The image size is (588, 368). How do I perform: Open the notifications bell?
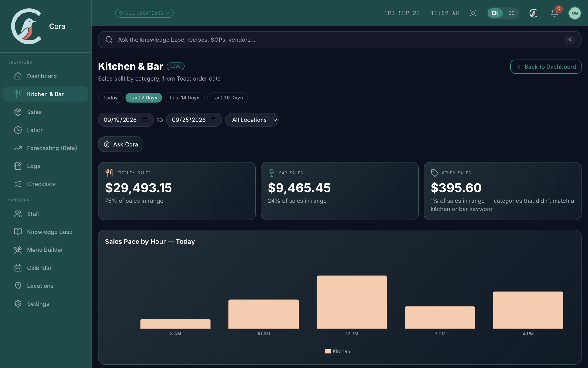[x=554, y=13]
